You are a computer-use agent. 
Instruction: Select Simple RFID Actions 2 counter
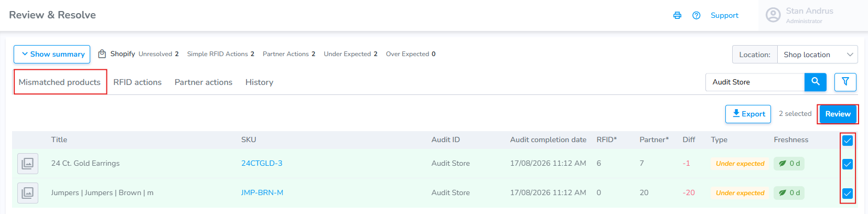[220, 54]
